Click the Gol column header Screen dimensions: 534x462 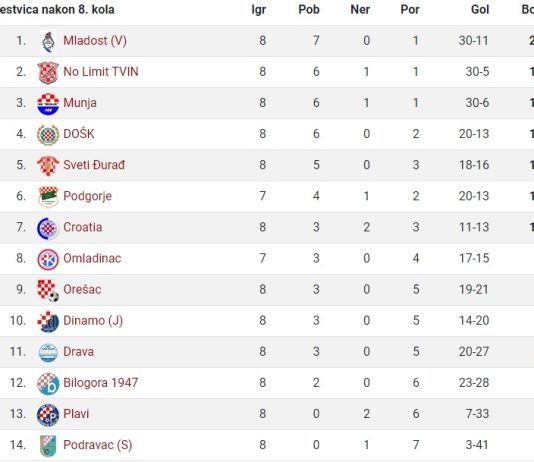coord(480,10)
